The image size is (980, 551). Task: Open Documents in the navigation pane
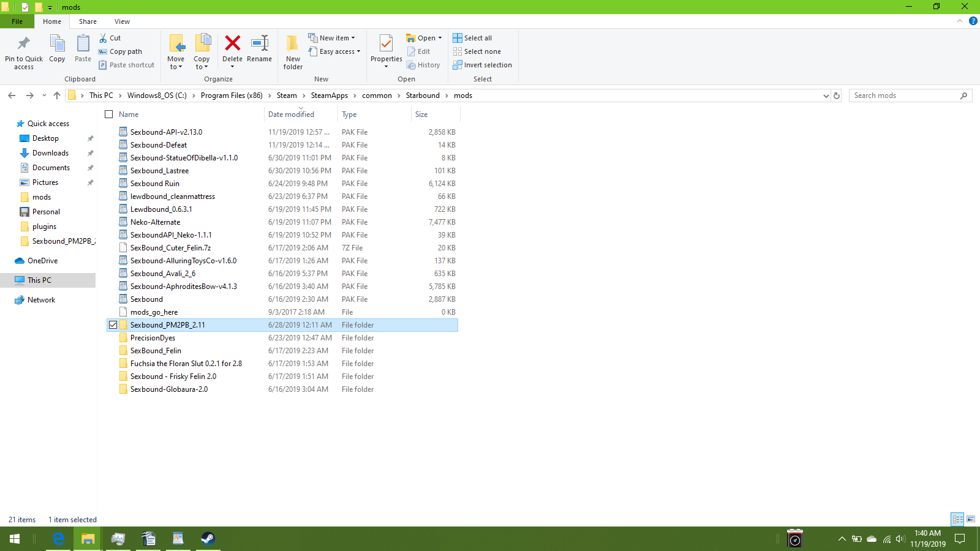pos(51,168)
